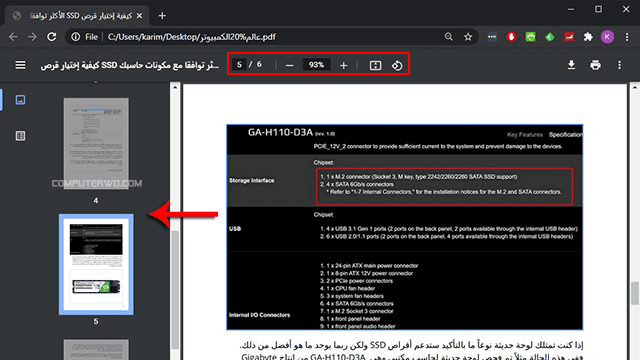This screenshot has width=640, height=360.
Task: Download the PDF file
Action: (x=571, y=65)
